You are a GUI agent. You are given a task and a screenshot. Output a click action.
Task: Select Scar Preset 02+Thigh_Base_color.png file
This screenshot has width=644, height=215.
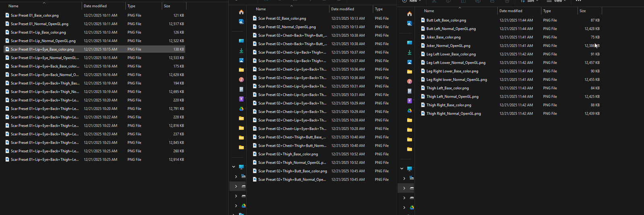[288, 154]
